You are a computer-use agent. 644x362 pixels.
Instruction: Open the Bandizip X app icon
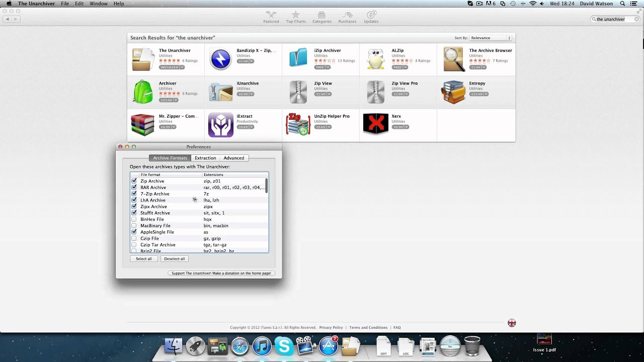point(220,59)
